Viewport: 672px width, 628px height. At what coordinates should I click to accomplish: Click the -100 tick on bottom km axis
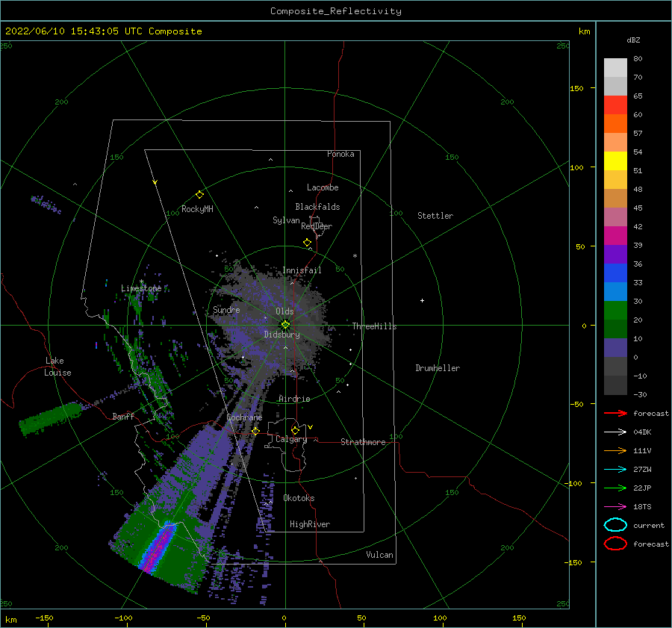click(123, 618)
